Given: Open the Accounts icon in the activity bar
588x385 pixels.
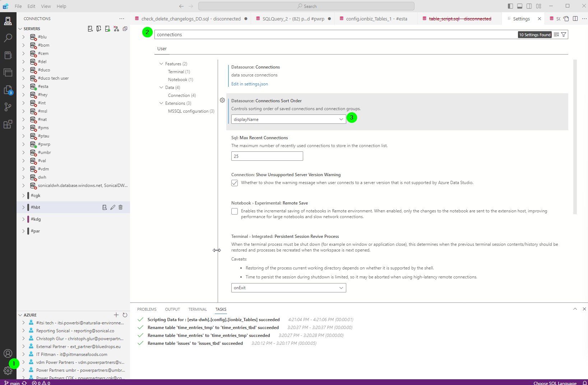Looking at the screenshot, I should click(8, 353).
